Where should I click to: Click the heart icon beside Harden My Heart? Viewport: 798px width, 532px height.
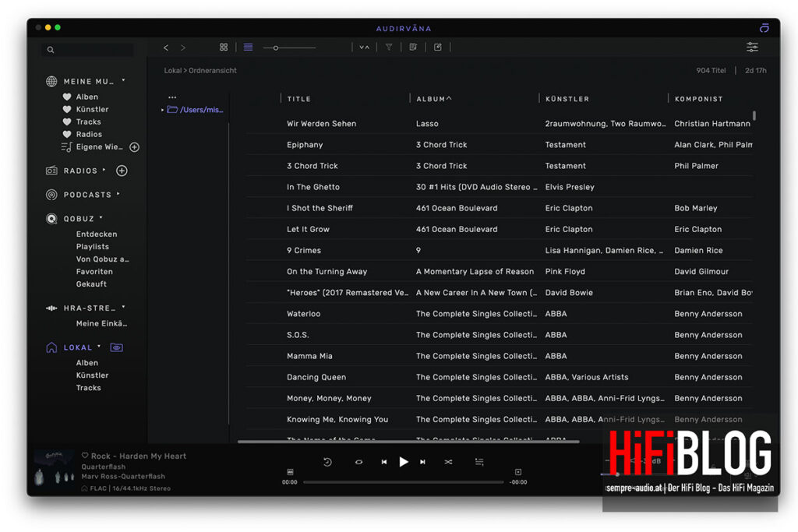[x=85, y=456]
